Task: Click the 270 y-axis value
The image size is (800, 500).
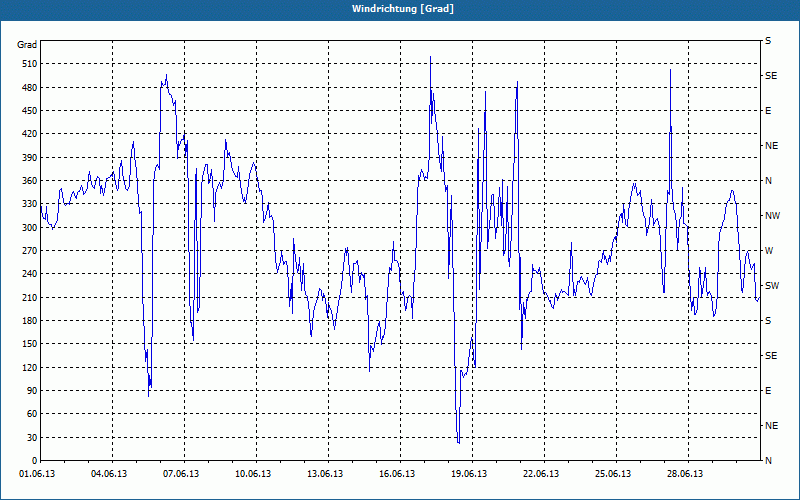Action: 29,251
